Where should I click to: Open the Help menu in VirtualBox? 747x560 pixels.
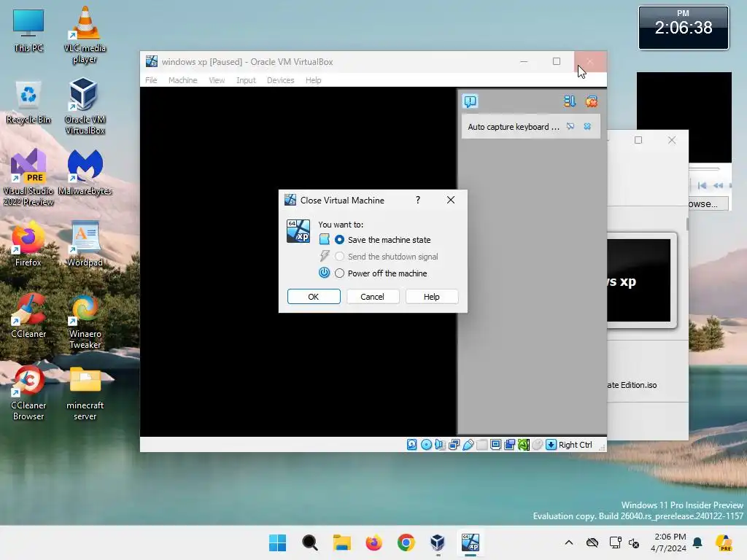tap(313, 80)
